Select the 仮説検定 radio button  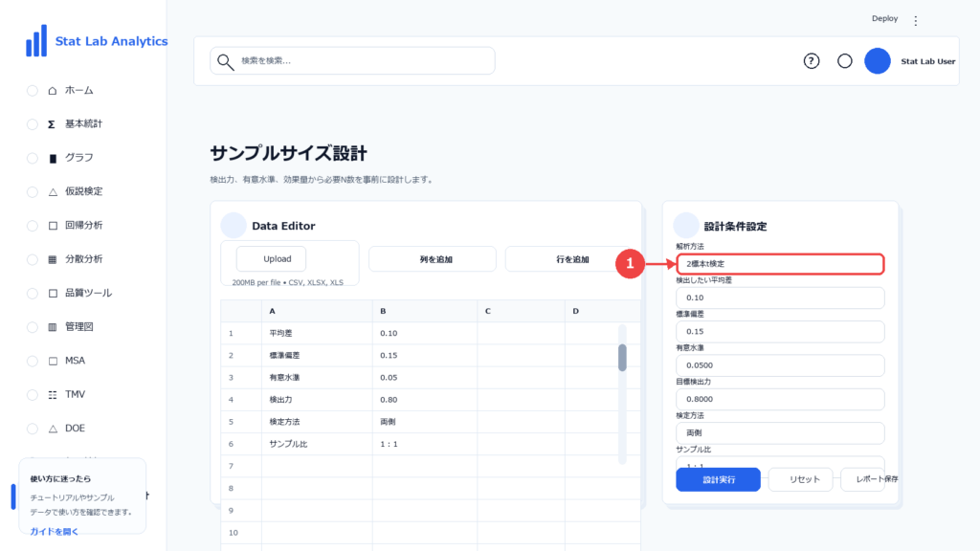[x=33, y=191]
